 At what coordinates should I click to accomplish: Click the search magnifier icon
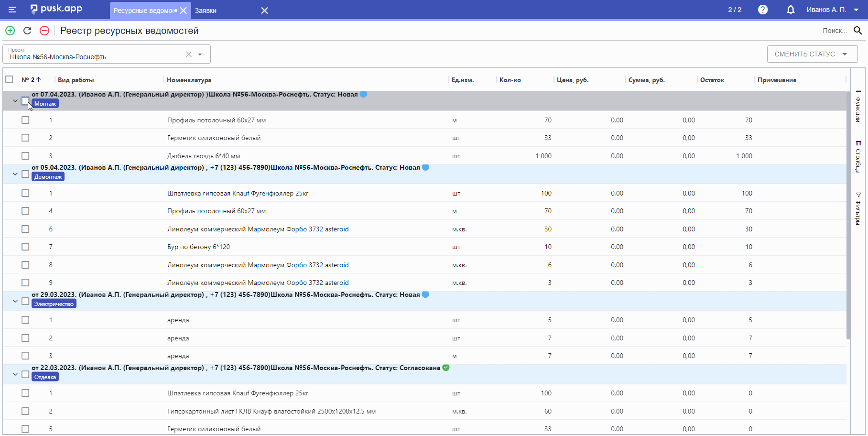click(x=858, y=31)
